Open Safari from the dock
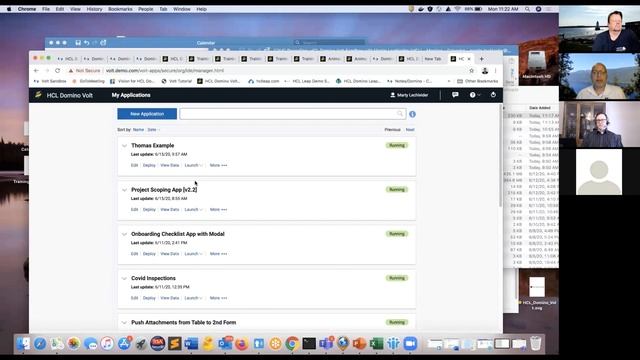640x360 pixels. pos(40,343)
